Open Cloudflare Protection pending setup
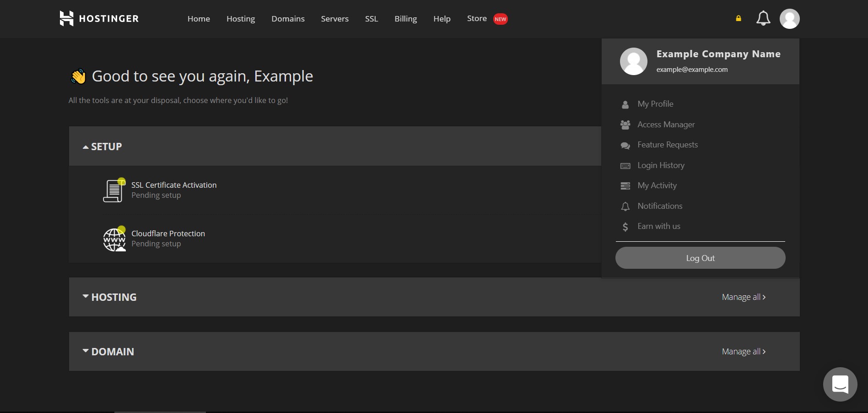 click(x=168, y=234)
